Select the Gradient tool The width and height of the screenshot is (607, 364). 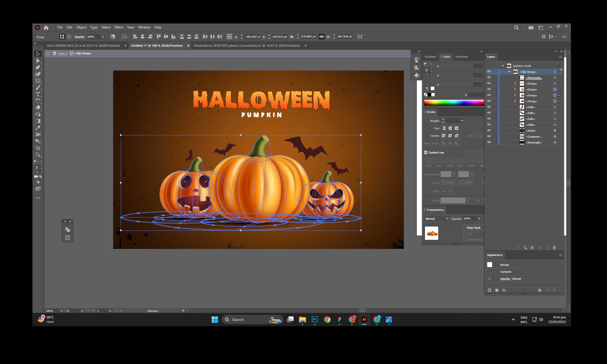(x=38, y=121)
